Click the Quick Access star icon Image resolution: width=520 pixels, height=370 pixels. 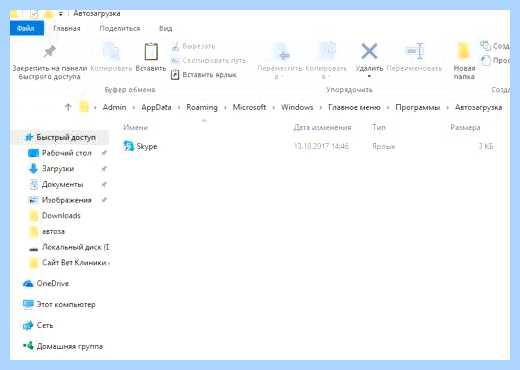pyautogui.click(x=29, y=137)
